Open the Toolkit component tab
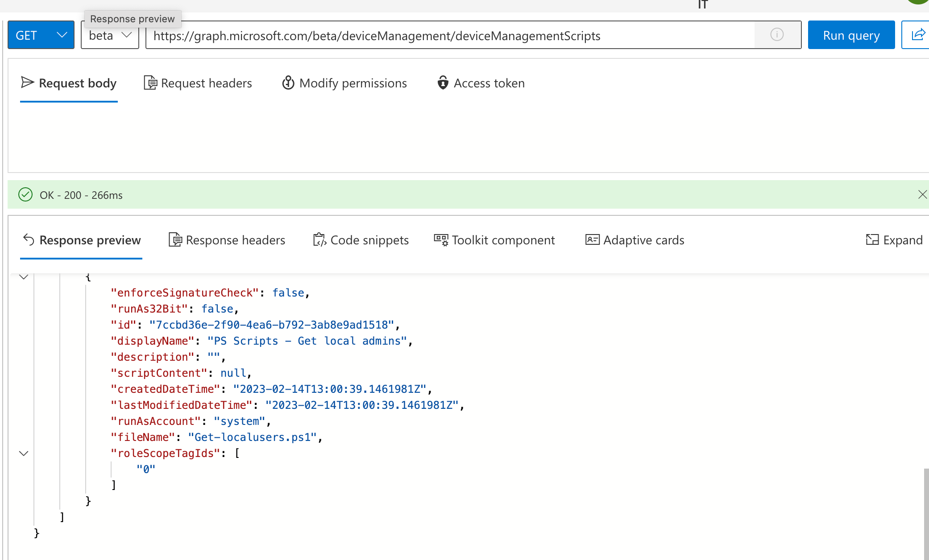This screenshot has height=560, width=929. (494, 240)
